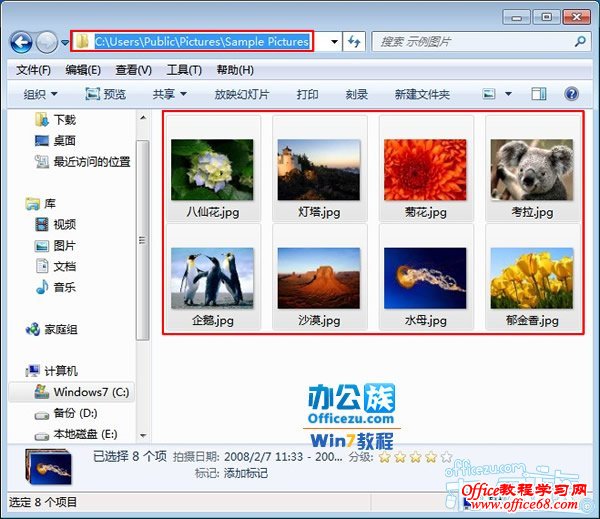Image resolution: width=600 pixels, height=519 pixels.
Task: Expand the address bar history dropdown arrow
Action: [x=334, y=41]
